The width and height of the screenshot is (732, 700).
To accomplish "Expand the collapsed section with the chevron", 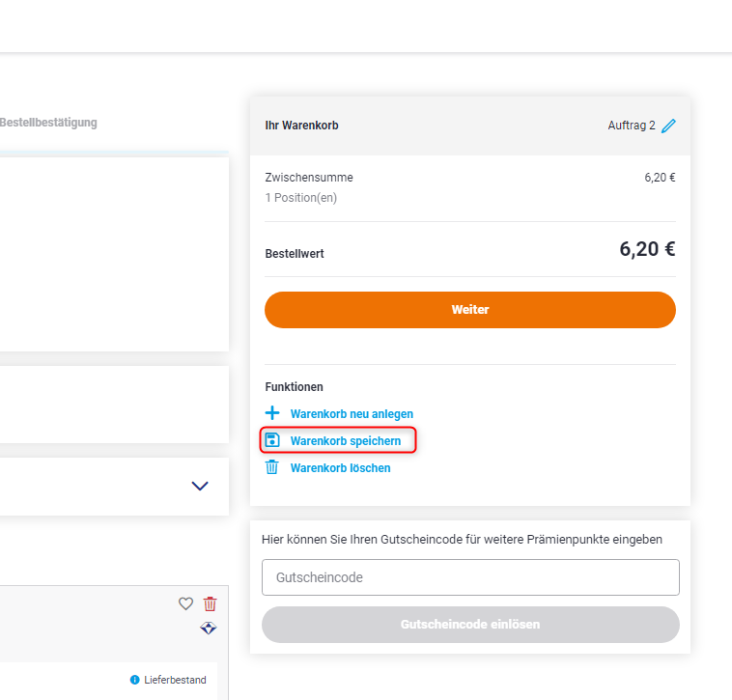I will point(200,486).
